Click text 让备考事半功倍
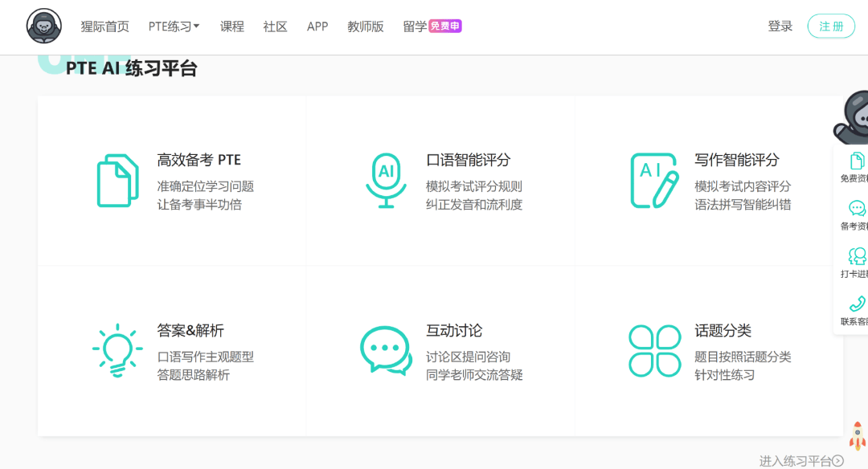The image size is (868, 469). pos(199,205)
